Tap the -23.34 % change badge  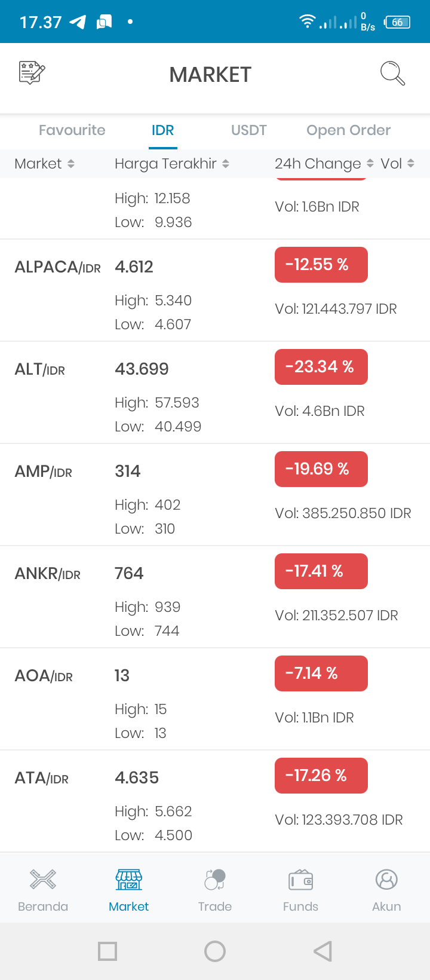pyautogui.click(x=321, y=367)
